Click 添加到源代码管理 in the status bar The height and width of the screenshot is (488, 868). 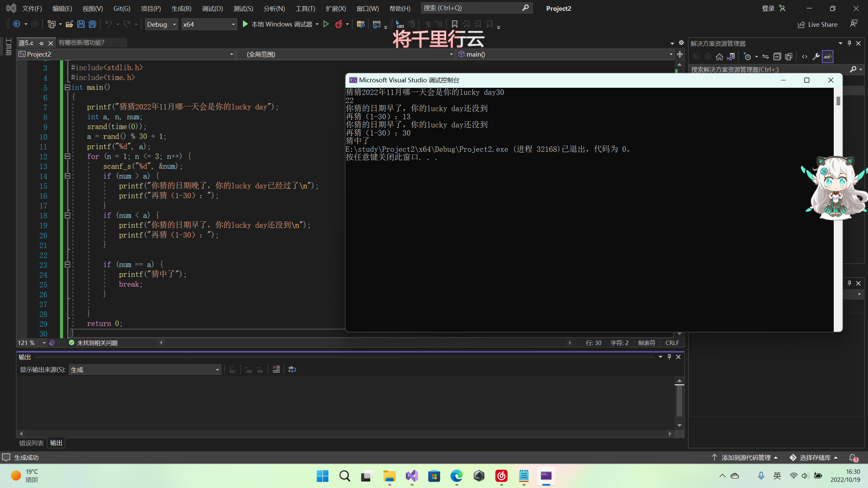[746, 457]
